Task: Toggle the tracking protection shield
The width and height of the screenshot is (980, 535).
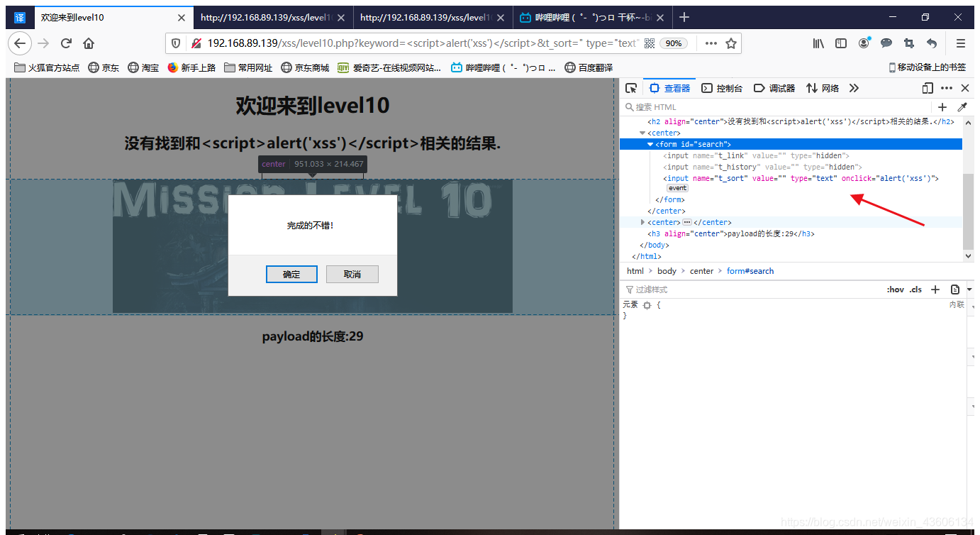Action: (x=175, y=43)
